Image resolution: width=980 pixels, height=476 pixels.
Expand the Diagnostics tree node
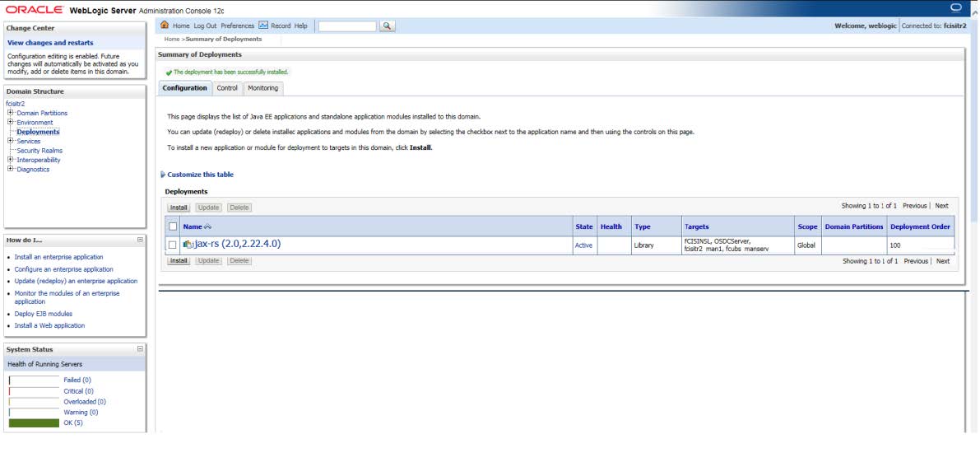(10, 169)
